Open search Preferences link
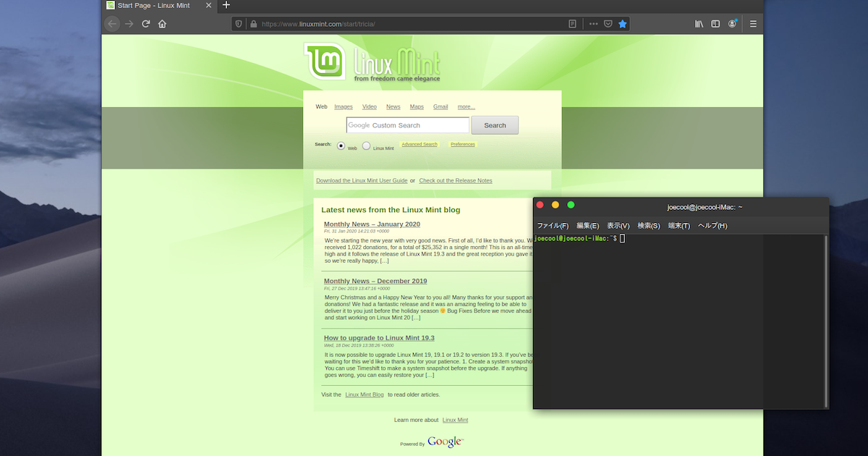 point(463,144)
